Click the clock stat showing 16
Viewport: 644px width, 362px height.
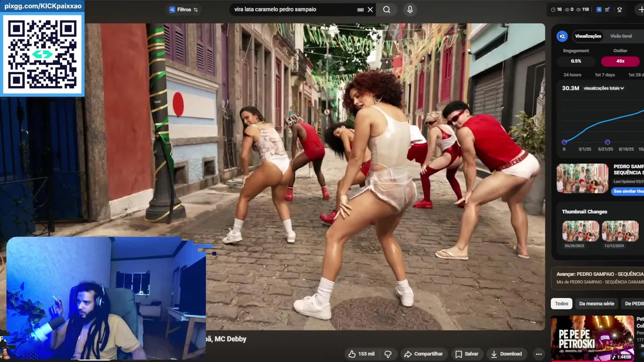[556, 10]
